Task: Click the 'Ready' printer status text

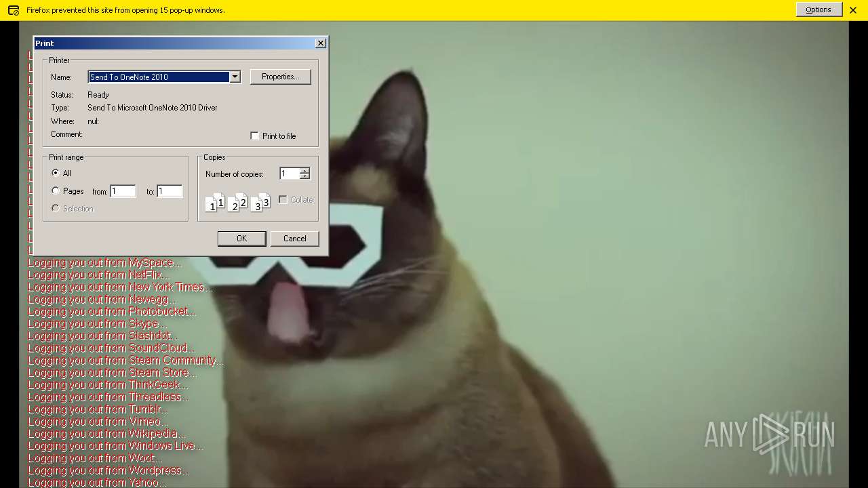Action: click(x=98, y=95)
